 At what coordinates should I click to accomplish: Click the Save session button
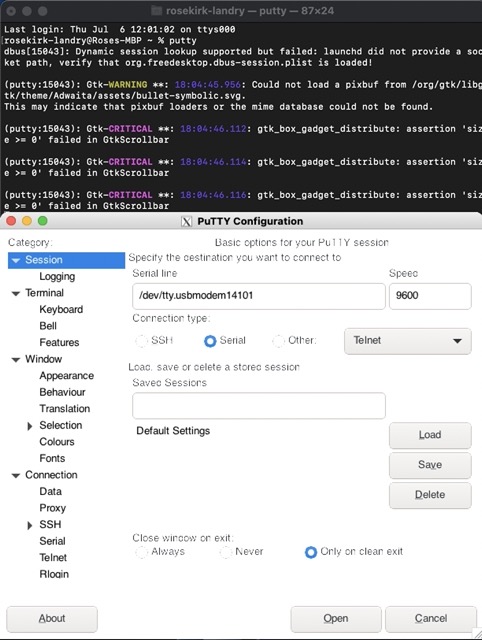[x=430, y=465]
